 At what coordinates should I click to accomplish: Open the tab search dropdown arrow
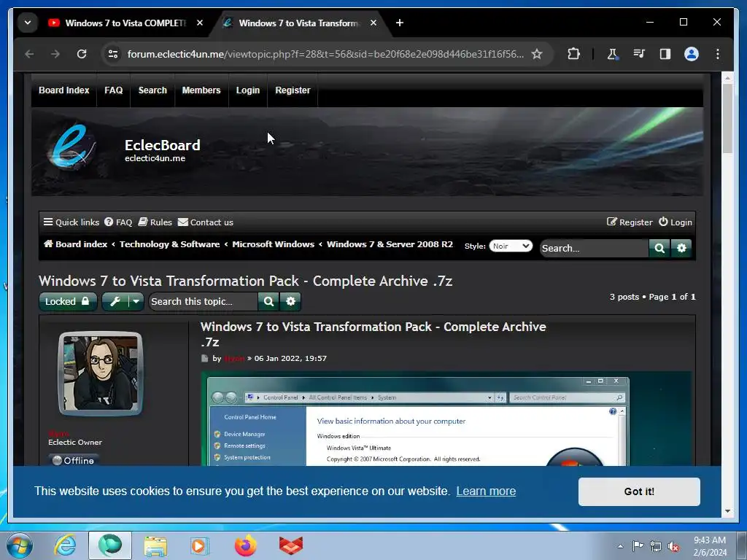tap(28, 23)
